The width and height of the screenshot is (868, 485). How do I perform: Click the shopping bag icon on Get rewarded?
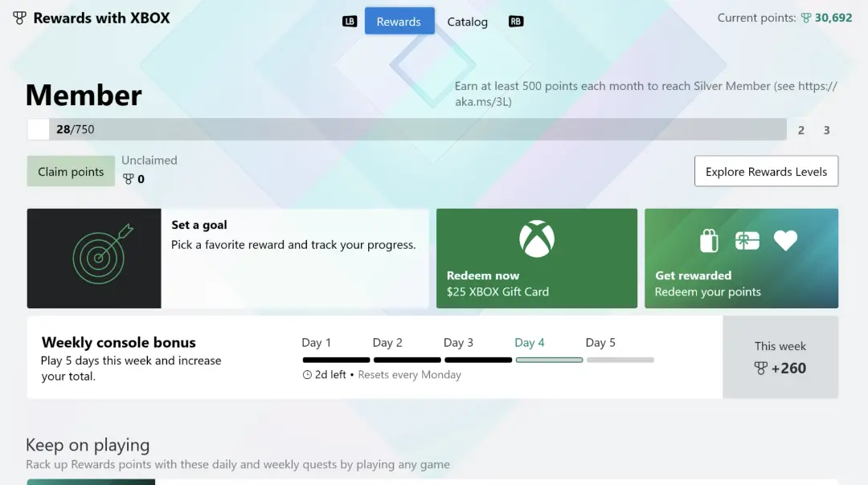pyautogui.click(x=709, y=241)
